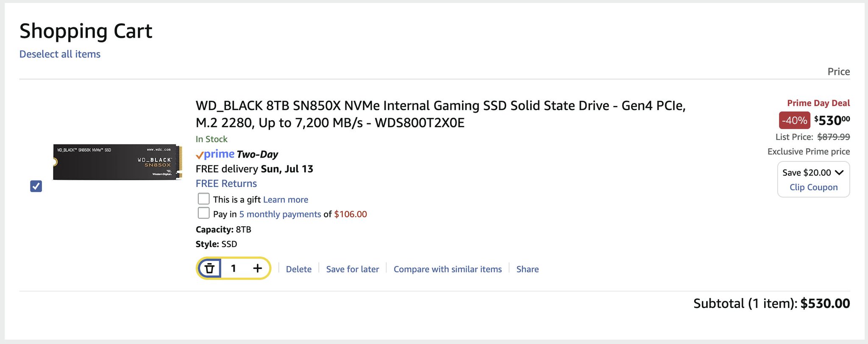Increase quantity with the plus icon
Screen dimensions: 868x344
click(x=257, y=268)
